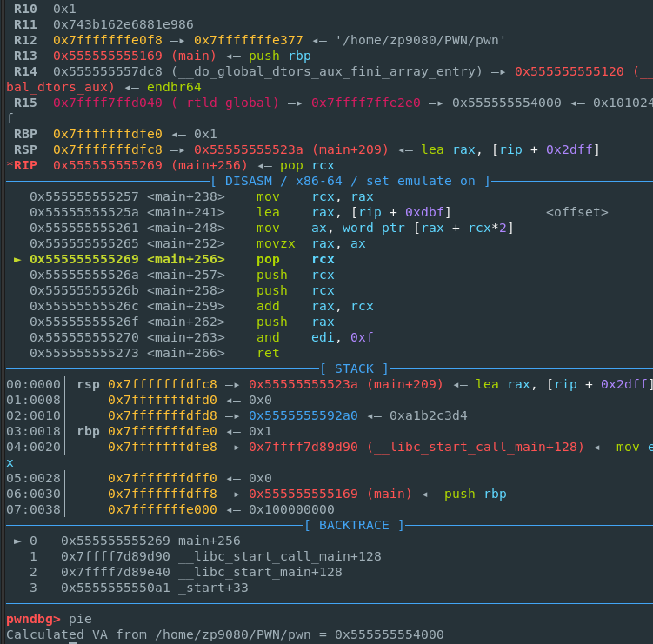Viewport: 653px width, 644px height.
Task: Click the R13 register name
Action: point(25,56)
